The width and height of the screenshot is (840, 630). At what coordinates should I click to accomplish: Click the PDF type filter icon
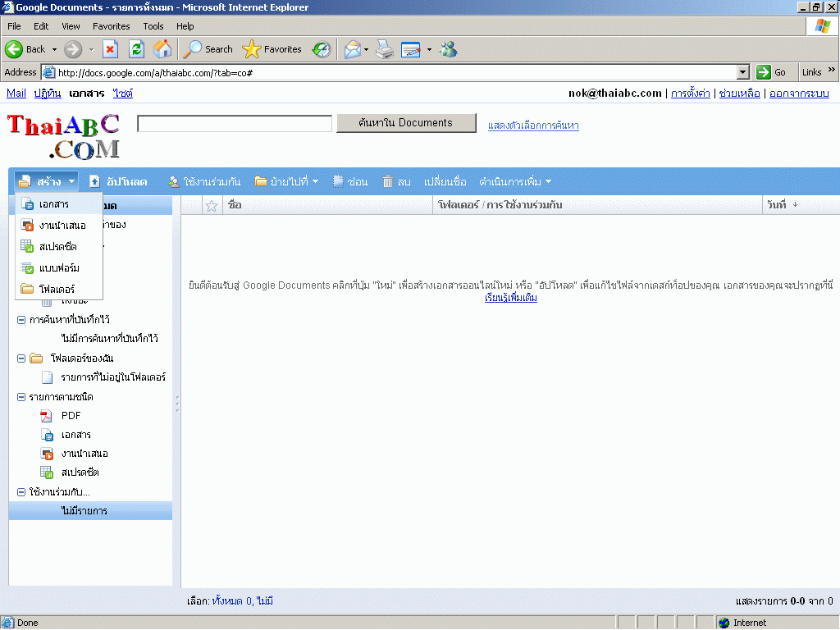(47, 416)
